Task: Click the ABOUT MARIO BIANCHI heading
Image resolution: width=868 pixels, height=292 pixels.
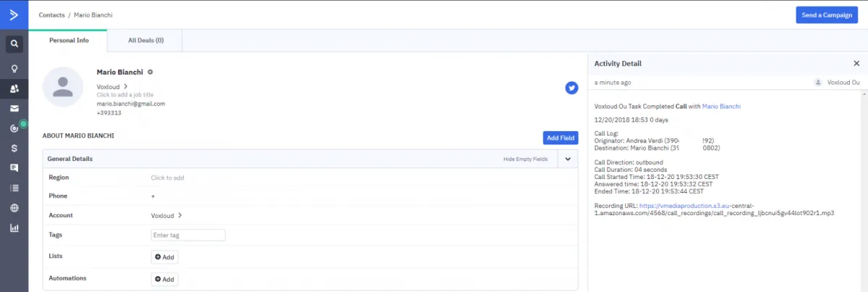Action: click(78, 135)
